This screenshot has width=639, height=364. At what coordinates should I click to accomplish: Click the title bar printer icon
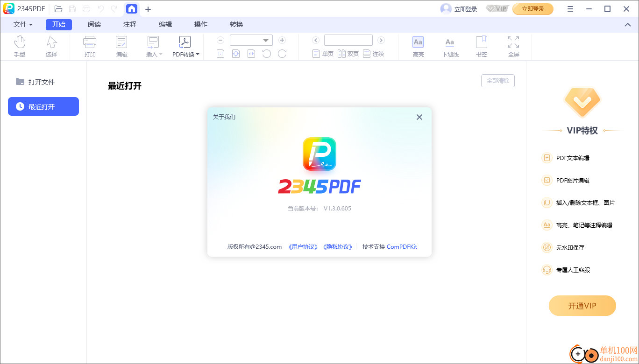[86, 9]
